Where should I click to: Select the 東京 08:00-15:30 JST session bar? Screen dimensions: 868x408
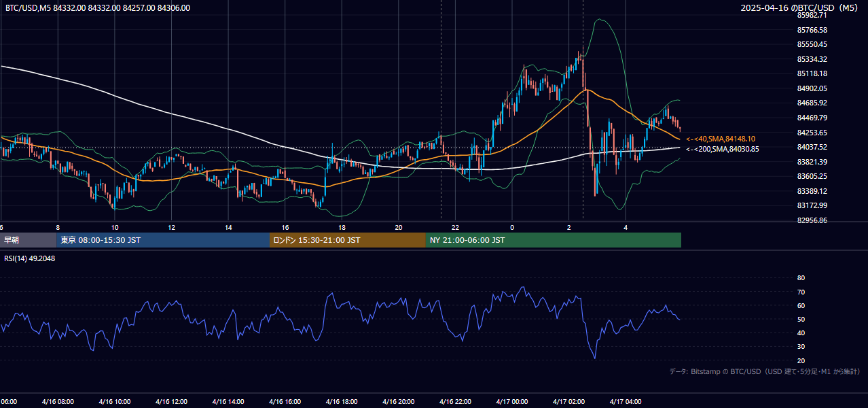click(x=163, y=240)
